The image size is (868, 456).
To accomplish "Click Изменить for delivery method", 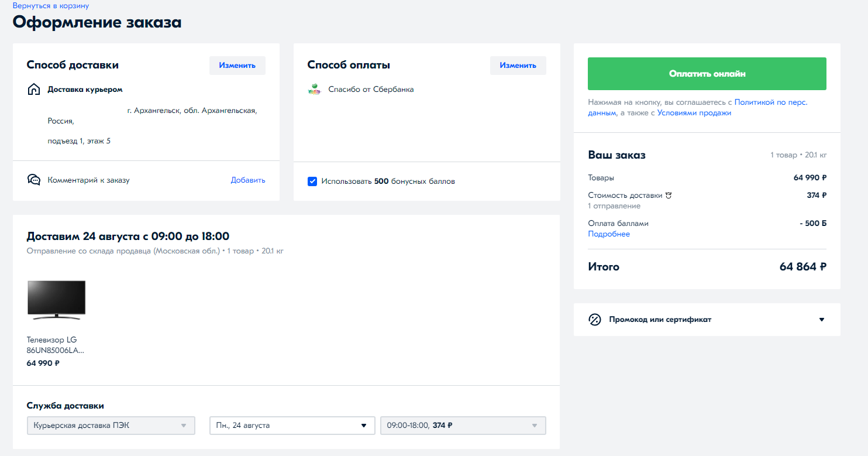I will (237, 66).
